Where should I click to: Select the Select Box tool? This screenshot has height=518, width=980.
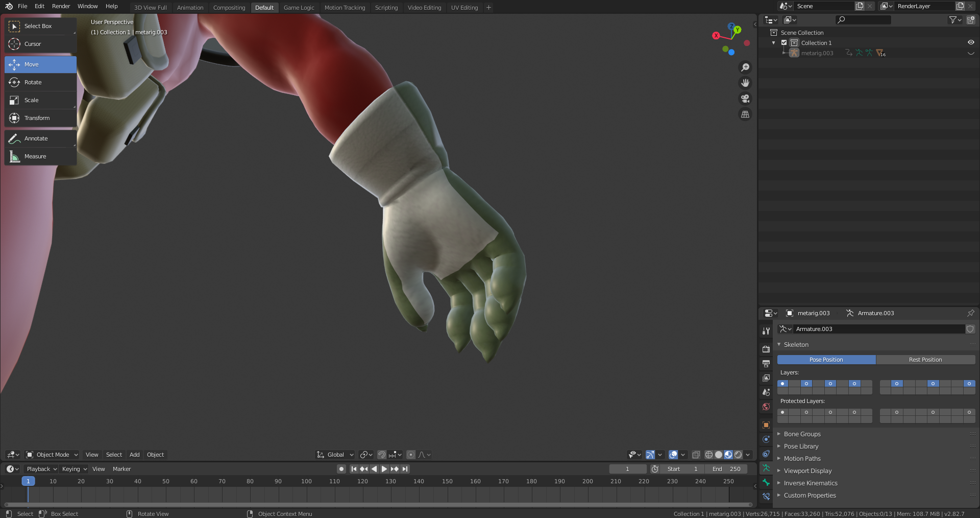[x=41, y=26]
